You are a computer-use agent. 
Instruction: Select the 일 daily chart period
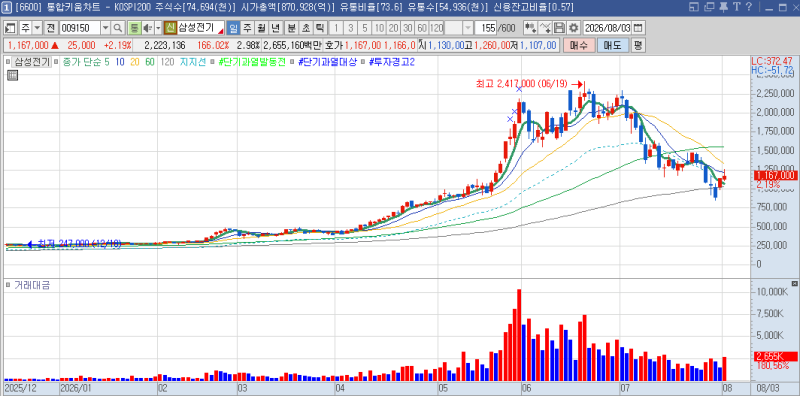(234, 28)
